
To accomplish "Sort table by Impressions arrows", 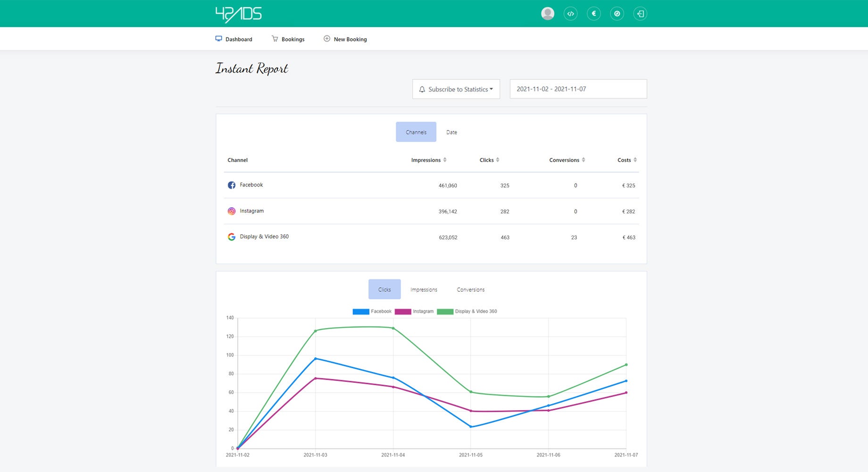I will pyautogui.click(x=445, y=160).
